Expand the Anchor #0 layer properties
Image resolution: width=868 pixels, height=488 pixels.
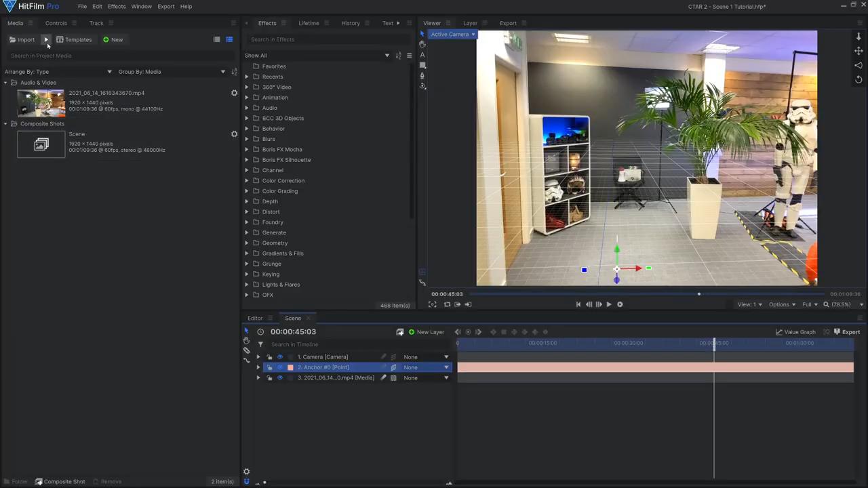click(258, 367)
